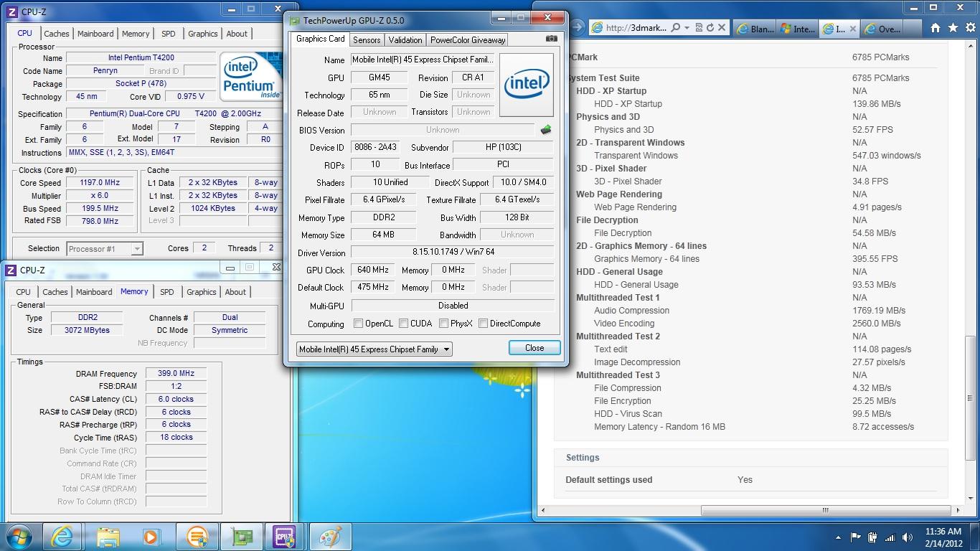Click the IE vertical scrollbar thumb
The width and height of the screenshot is (980, 551).
[971, 399]
